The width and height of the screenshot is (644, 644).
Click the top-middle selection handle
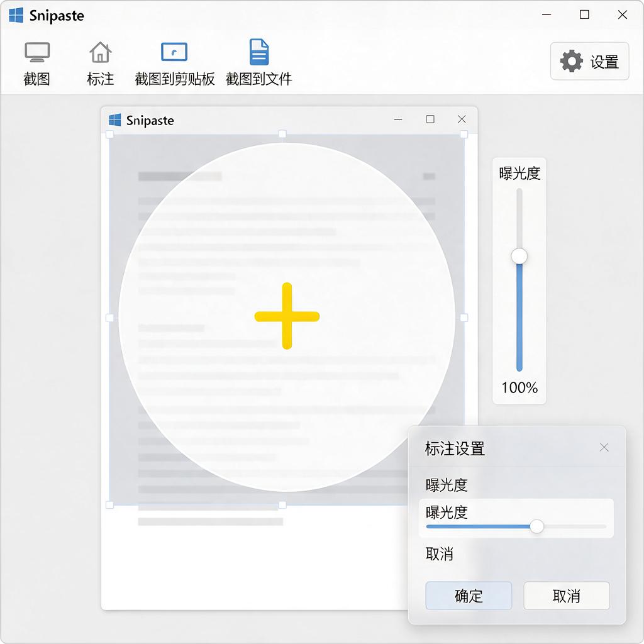click(282, 134)
